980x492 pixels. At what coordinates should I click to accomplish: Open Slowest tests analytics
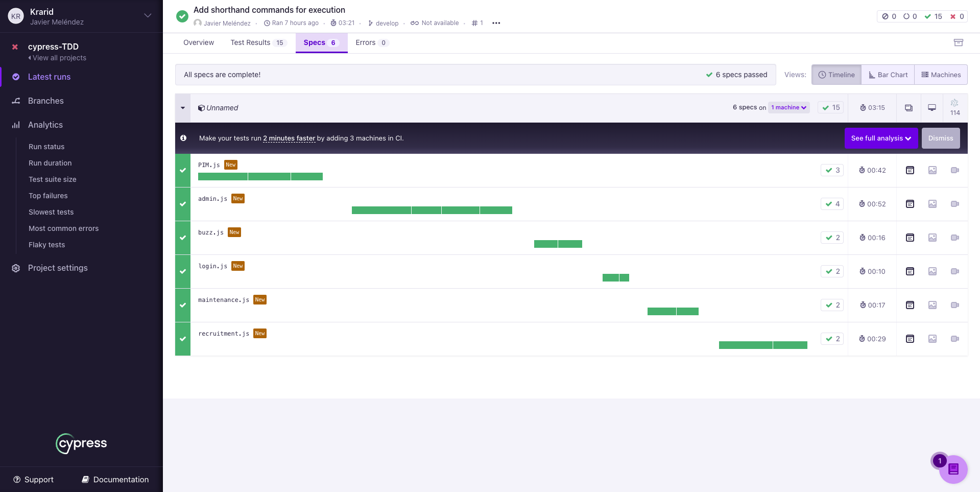click(51, 212)
